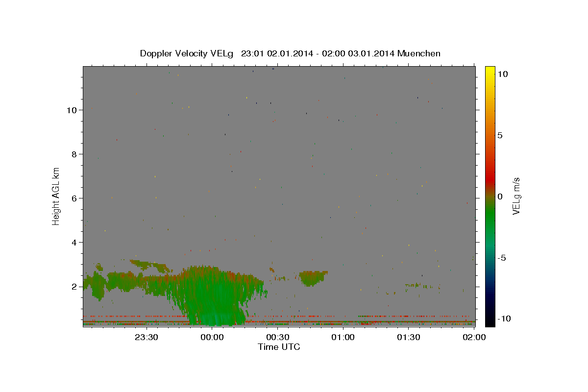The height and width of the screenshot is (392, 588).
Task: Click the 'Time UTC' axis label
Action: pyautogui.click(x=279, y=347)
